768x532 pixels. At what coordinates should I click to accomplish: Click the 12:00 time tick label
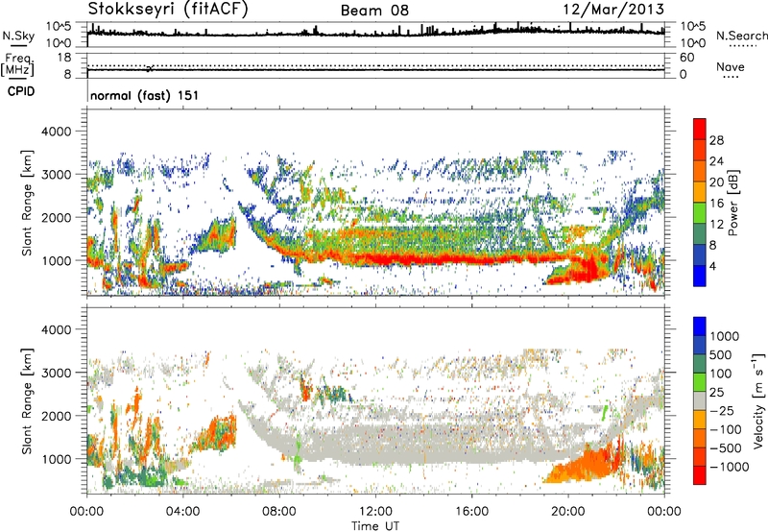(x=375, y=512)
